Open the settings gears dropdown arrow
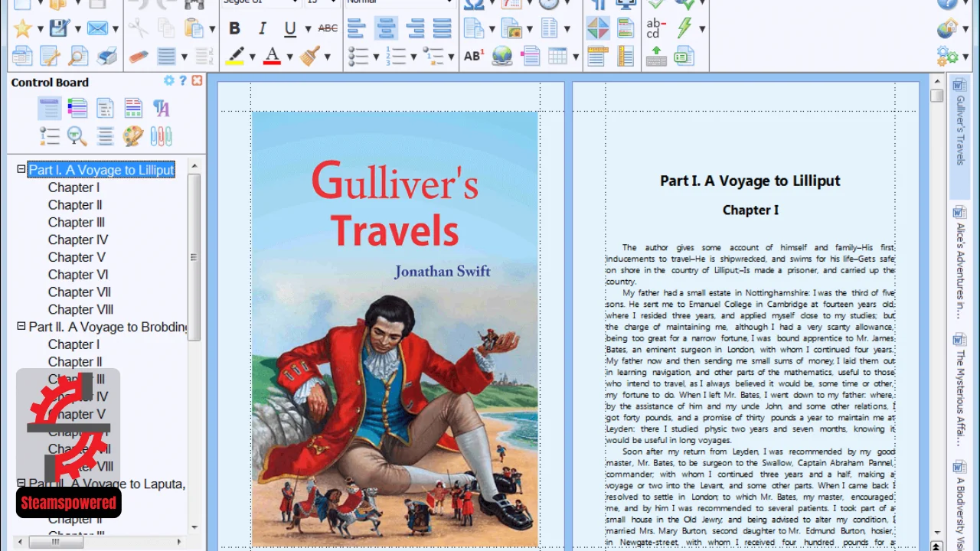 [965, 57]
